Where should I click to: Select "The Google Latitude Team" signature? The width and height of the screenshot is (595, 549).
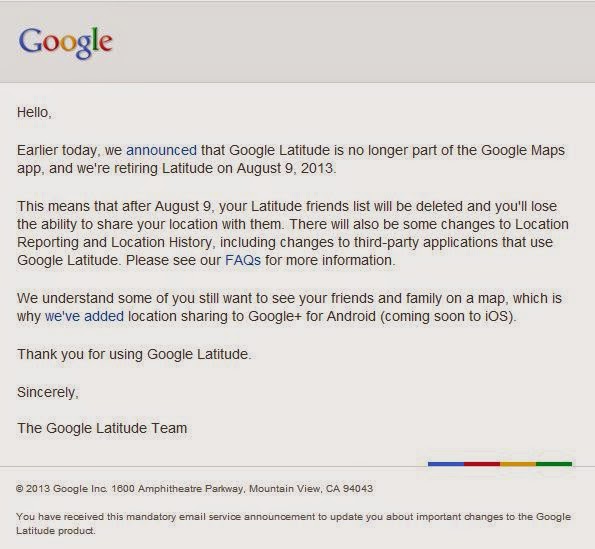[x=102, y=428]
